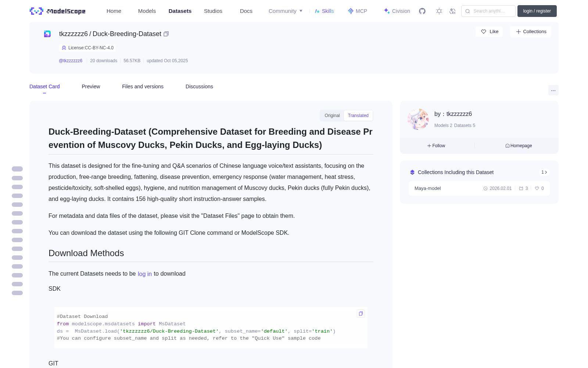Click the 'Models 2 Datasets 5' text

coord(455,125)
